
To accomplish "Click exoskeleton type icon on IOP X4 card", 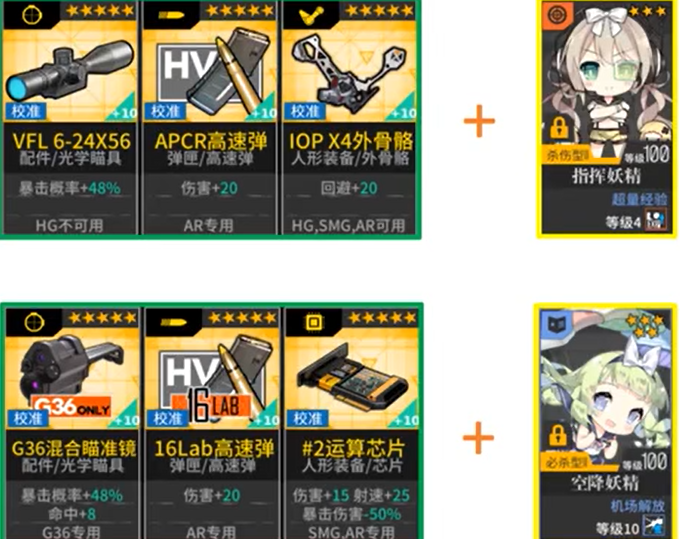I will (x=311, y=15).
